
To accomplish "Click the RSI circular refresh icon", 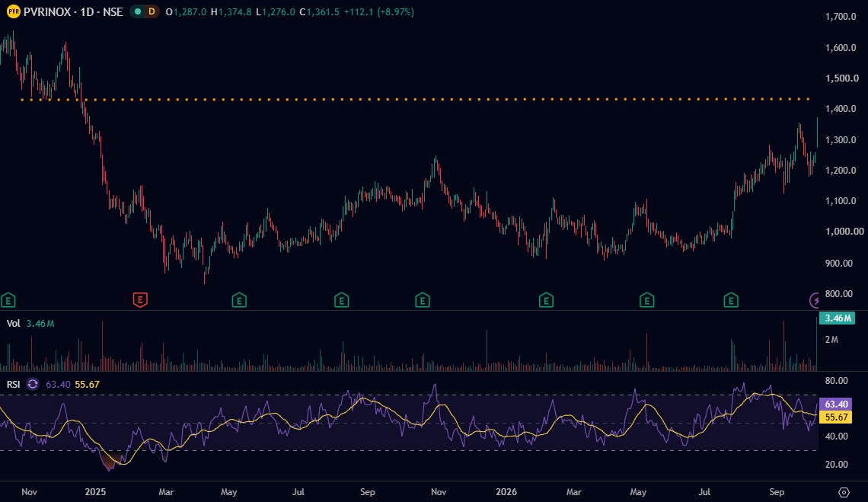I will (33, 384).
